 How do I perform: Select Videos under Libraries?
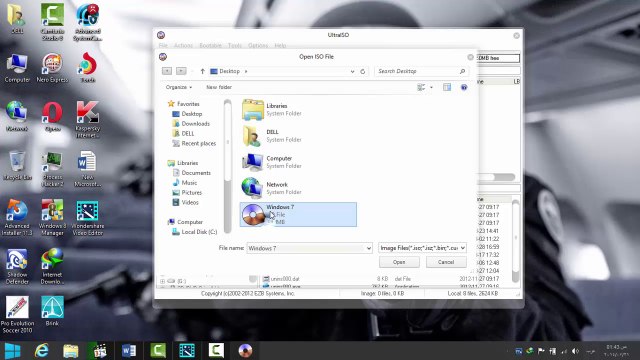point(185,202)
